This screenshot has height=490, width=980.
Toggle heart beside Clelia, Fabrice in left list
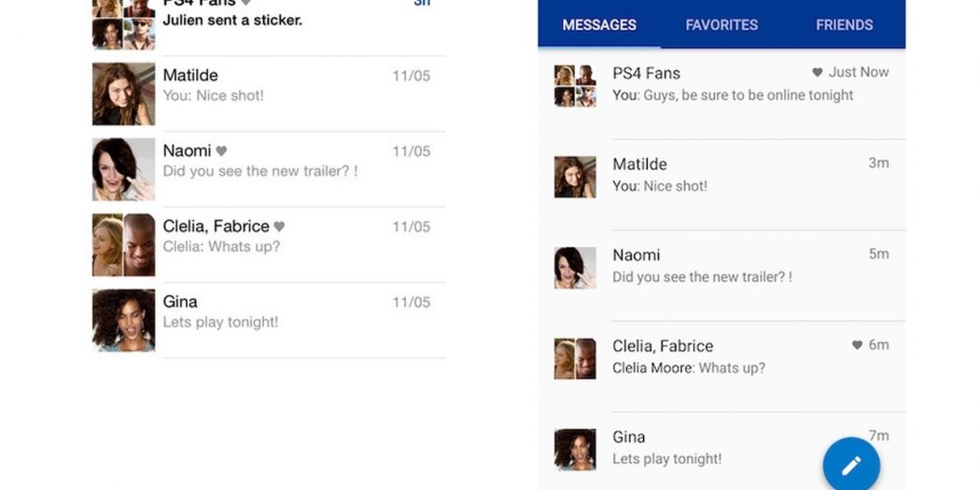click(279, 227)
